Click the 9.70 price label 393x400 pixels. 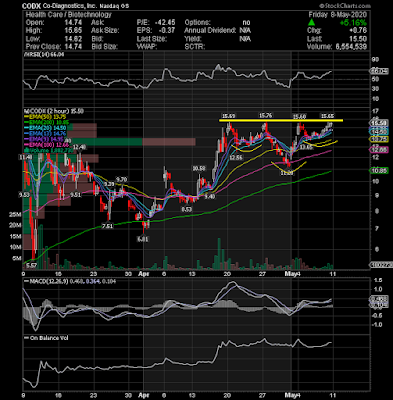pyautogui.click(x=122, y=179)
